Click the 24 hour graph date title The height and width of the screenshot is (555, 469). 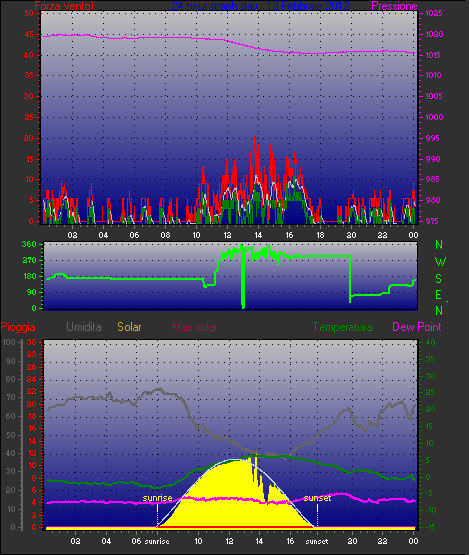260,6
